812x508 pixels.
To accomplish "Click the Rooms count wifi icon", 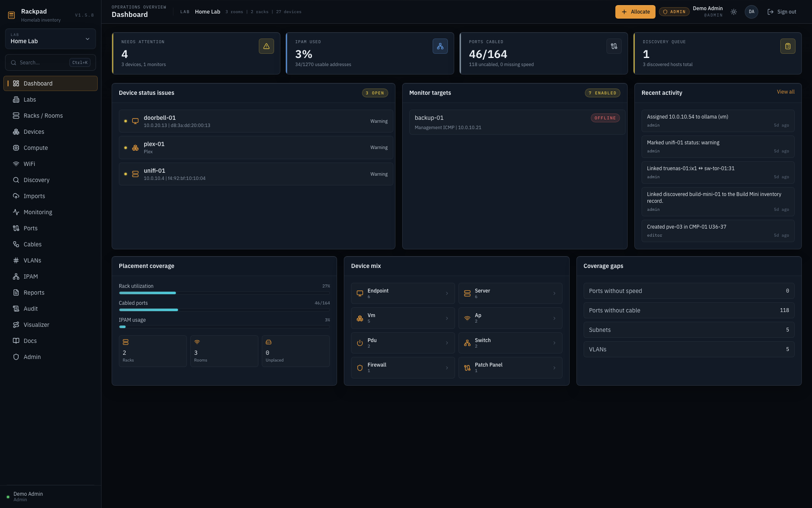I will 197,342.
